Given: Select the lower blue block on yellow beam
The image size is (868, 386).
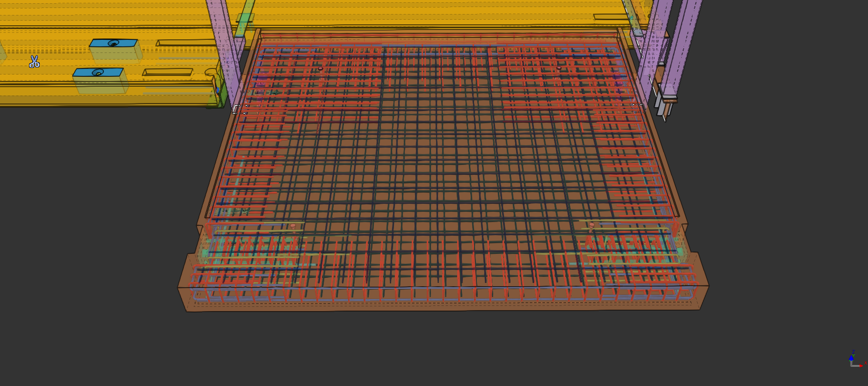Looking at the screenshot, I should pos(98,73).
